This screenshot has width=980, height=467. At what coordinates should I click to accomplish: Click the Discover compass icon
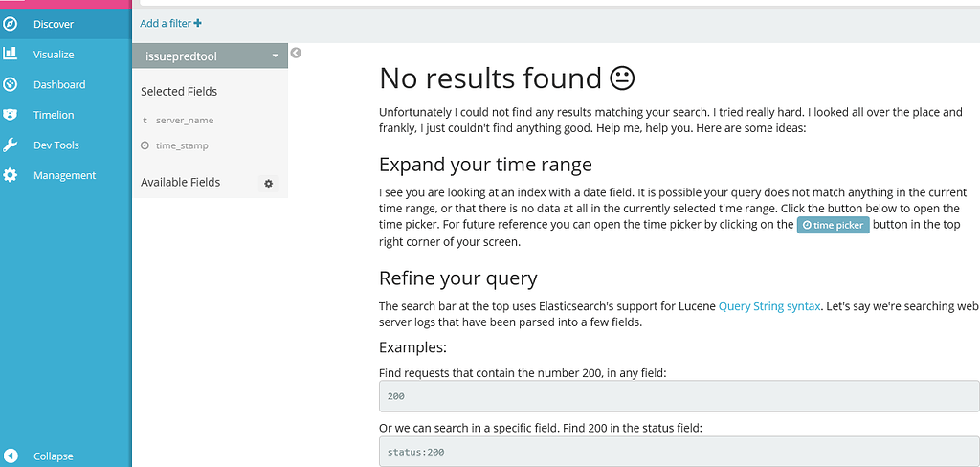(x=11, y=24)
